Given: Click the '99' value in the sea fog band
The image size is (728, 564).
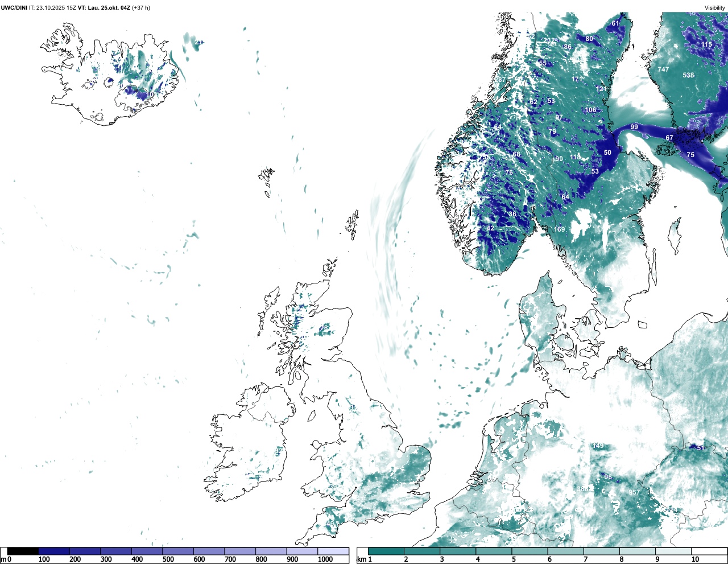Looking at the screenshot, I should click(634, 127).
